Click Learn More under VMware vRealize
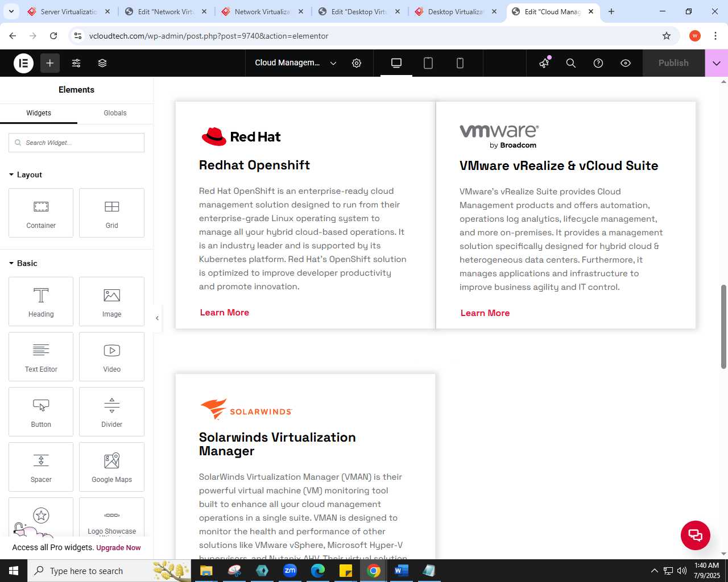728x582 pixels. (x=485, y=313)
